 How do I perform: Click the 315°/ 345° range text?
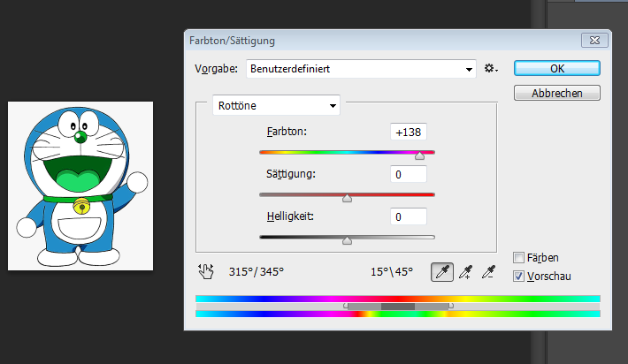tap(257, 272)
